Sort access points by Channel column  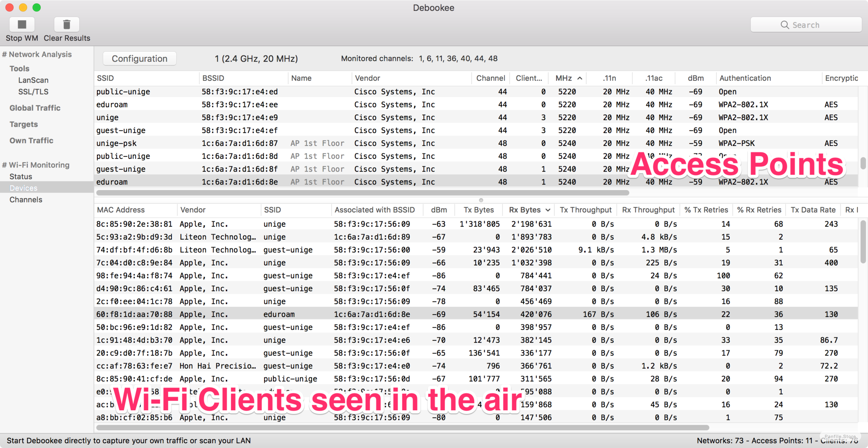(491, 78)
